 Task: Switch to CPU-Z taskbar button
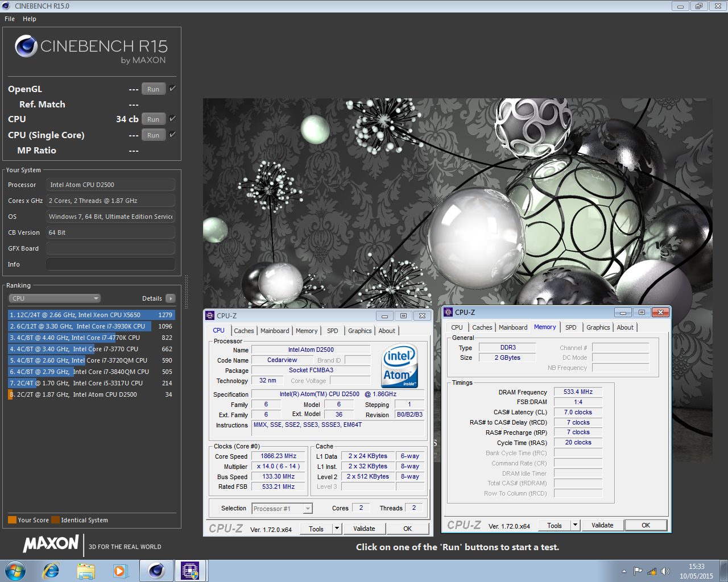[x=190, y=571]
